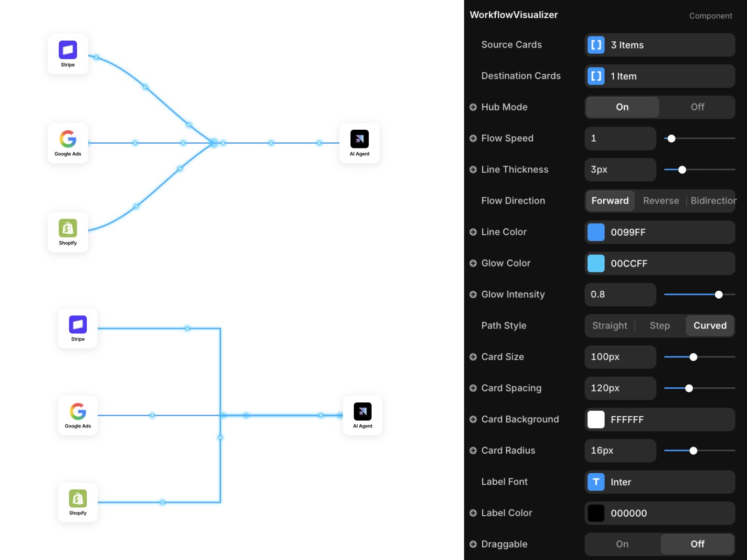Click the array icon in Source Cards

[x=596, y=45]
